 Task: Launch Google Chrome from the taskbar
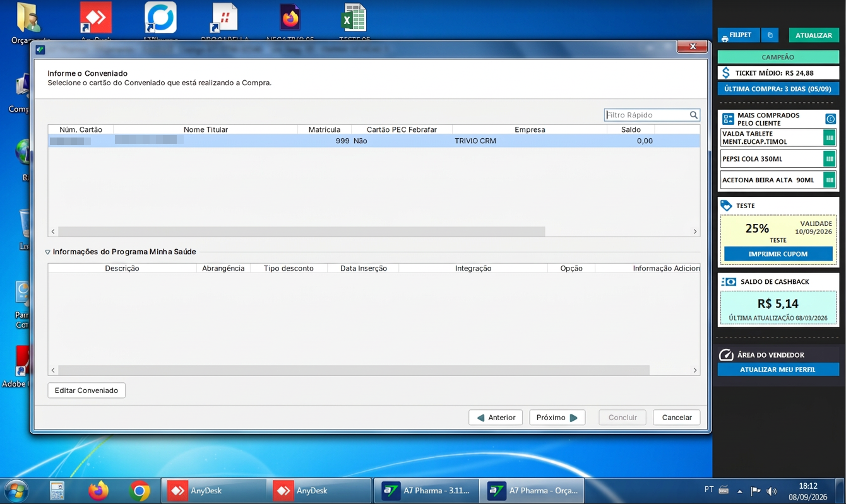pyautogui.click(x=140, y=490)
